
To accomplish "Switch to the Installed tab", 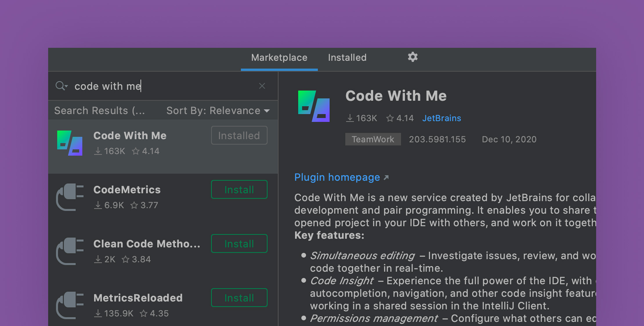I will click(x=347, y=58).
